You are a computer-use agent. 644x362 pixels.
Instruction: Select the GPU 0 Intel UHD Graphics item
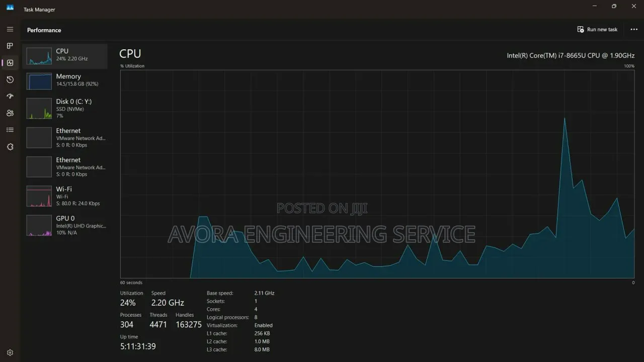[x=64, y=225]
